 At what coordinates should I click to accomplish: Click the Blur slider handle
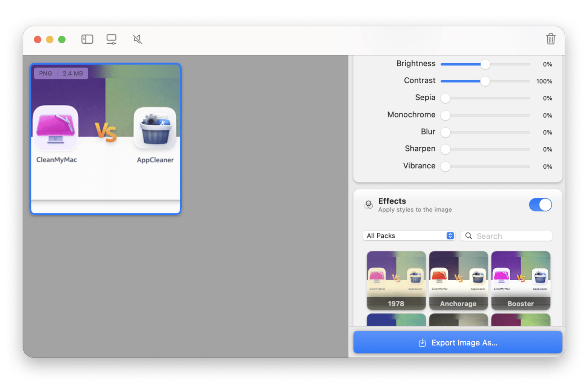point(446,132)
